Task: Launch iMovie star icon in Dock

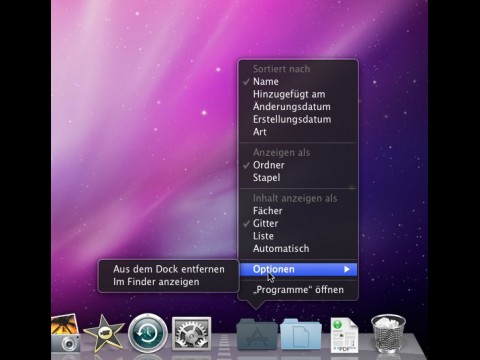Action: (x=104, y=333)
